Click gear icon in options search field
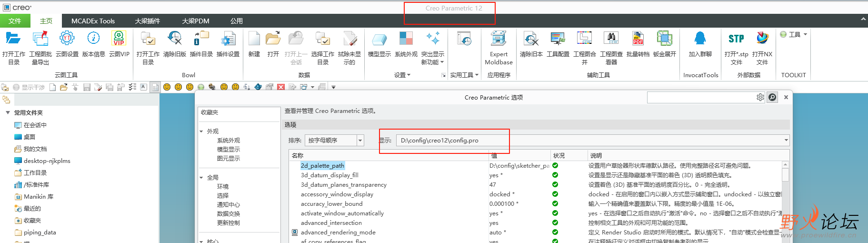The image size is (868, 243). (x=760, y=97)
